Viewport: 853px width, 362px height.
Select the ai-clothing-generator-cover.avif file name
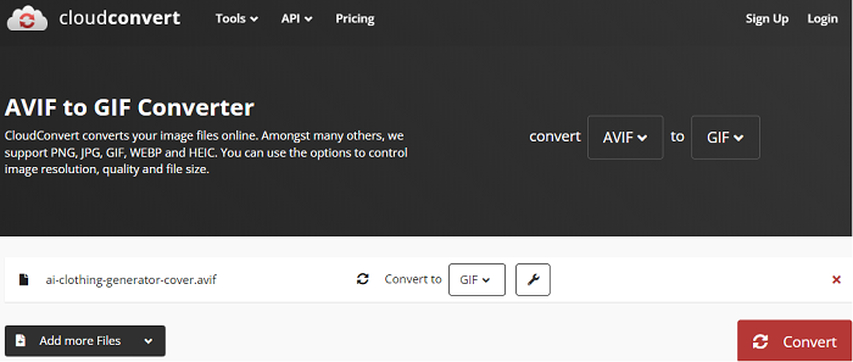tap(131, 280)
